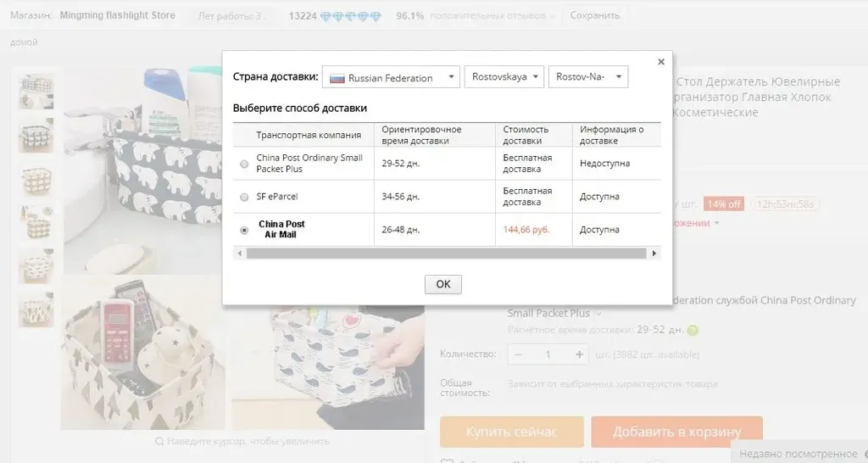
Task: Open the Недавно посмотренное panel
Action: point(799,454)
